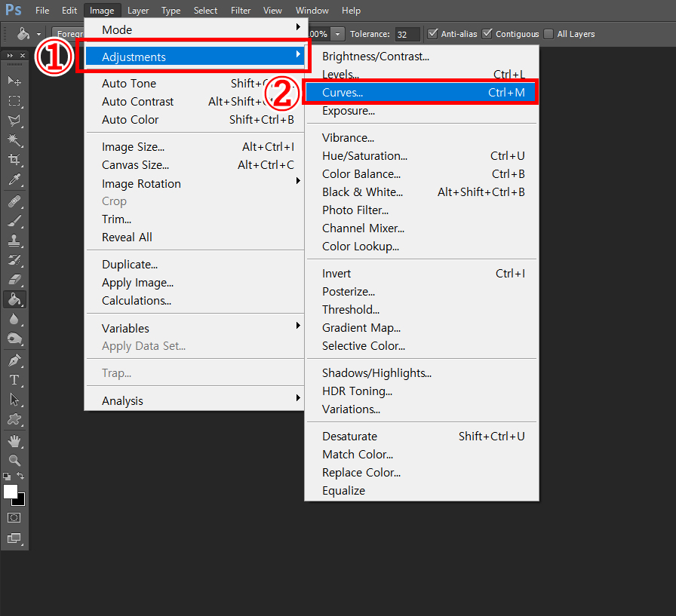
Task: Choose Shadows/Highlights adjustment
Action: pyautogui.click(x=422, y=373)
